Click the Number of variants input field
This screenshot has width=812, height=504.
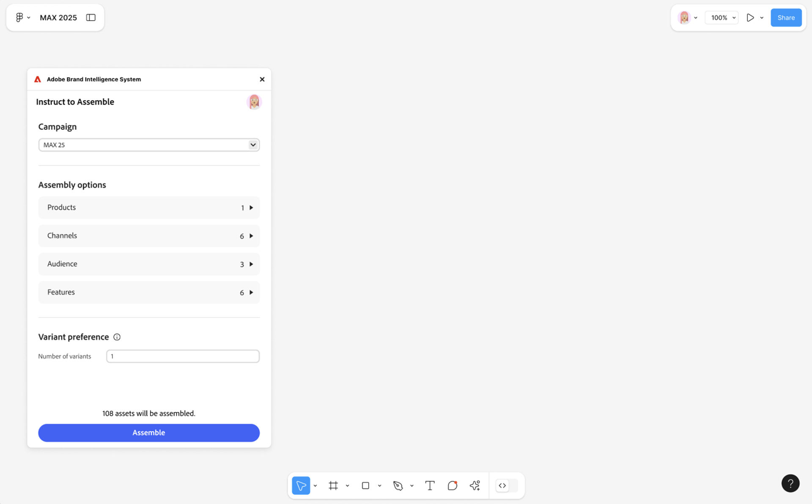point(182,356)
